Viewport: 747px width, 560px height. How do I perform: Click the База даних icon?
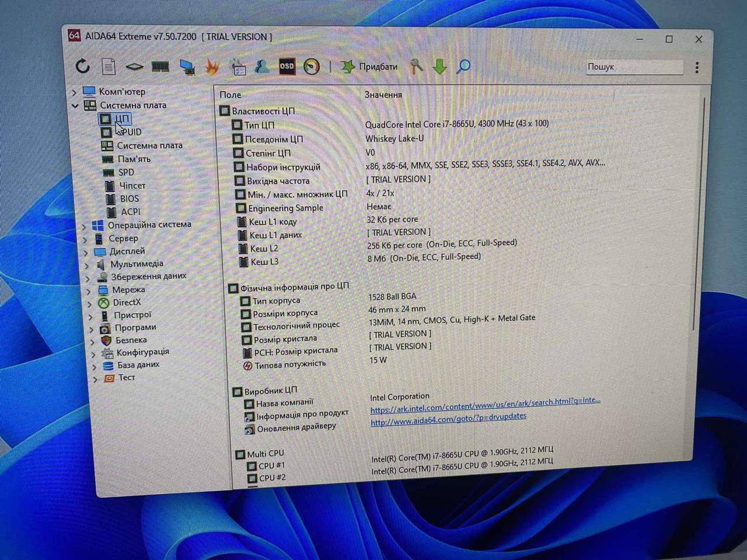click(x=108, y=366)
